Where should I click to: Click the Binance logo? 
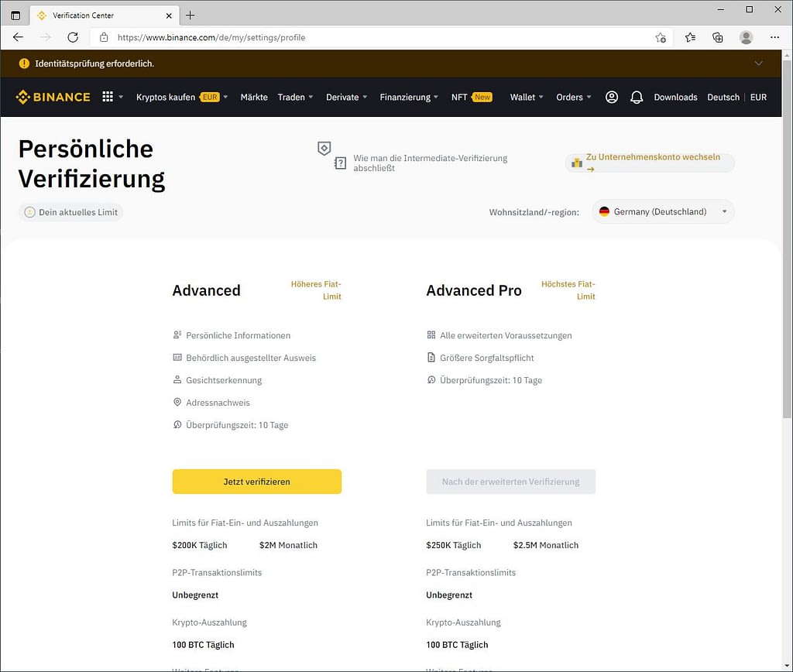pos(53,97)
